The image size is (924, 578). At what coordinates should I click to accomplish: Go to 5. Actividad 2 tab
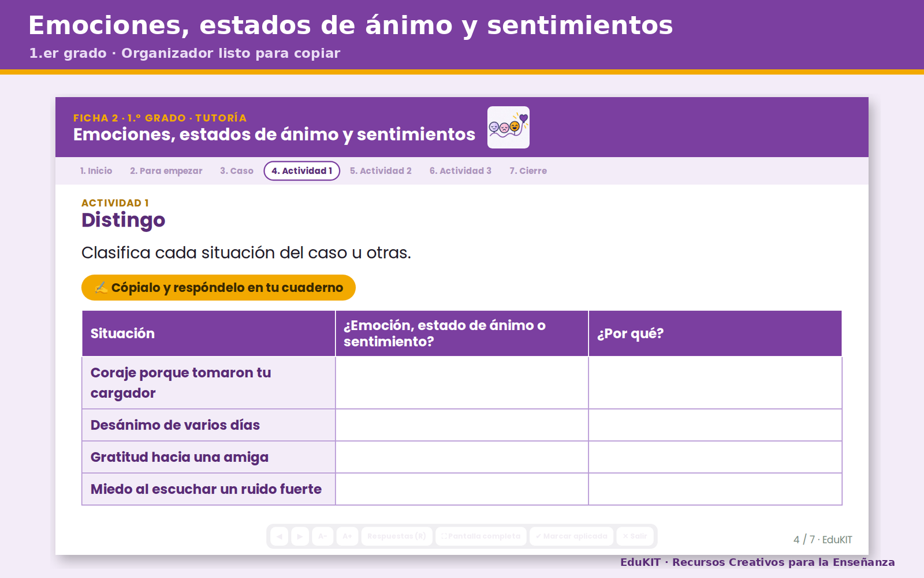(381, 171)
